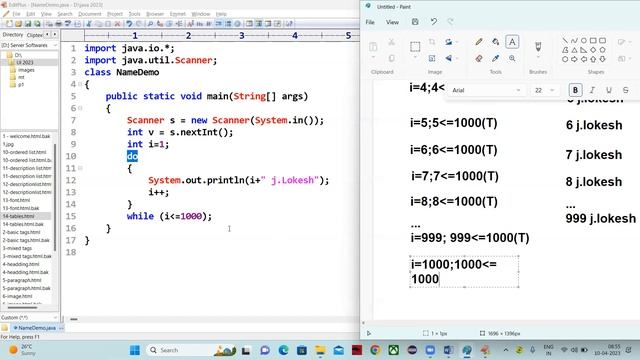Click the Find magnifier icon in EditPlus toolbar

[150, 24]
